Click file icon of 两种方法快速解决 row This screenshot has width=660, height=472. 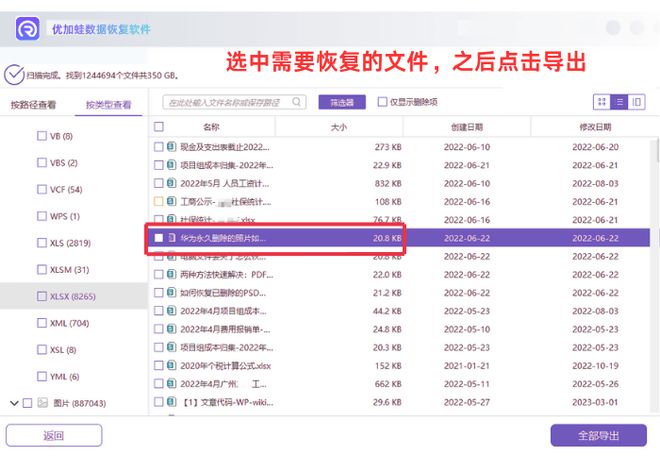pos(171,275)
